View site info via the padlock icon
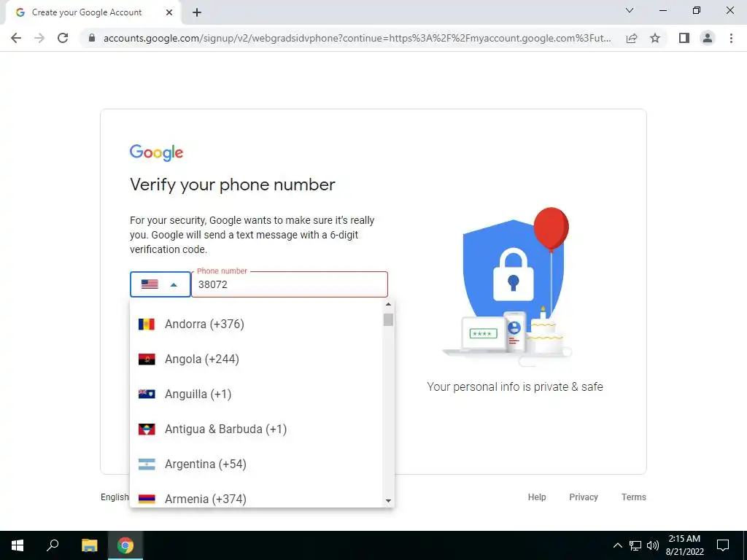The width and height of the screenshot is (747, 560). pos(92,38)
